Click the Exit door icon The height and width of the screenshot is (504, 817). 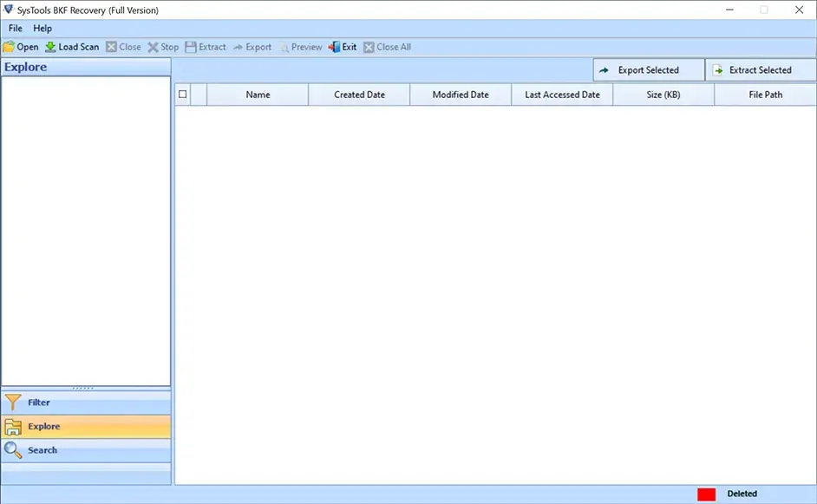pyautogui.click(x=334, y=47)
